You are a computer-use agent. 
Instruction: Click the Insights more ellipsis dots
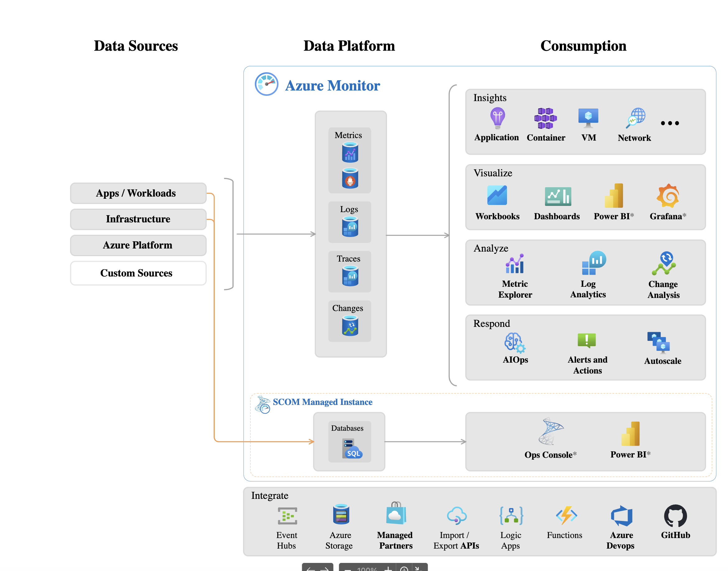670,123
